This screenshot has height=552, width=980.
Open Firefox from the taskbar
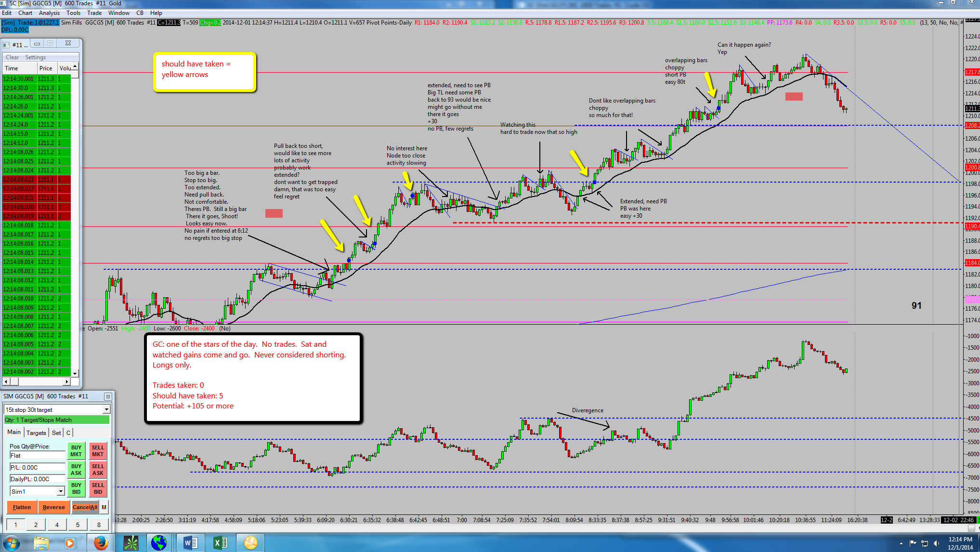(101, 543)
